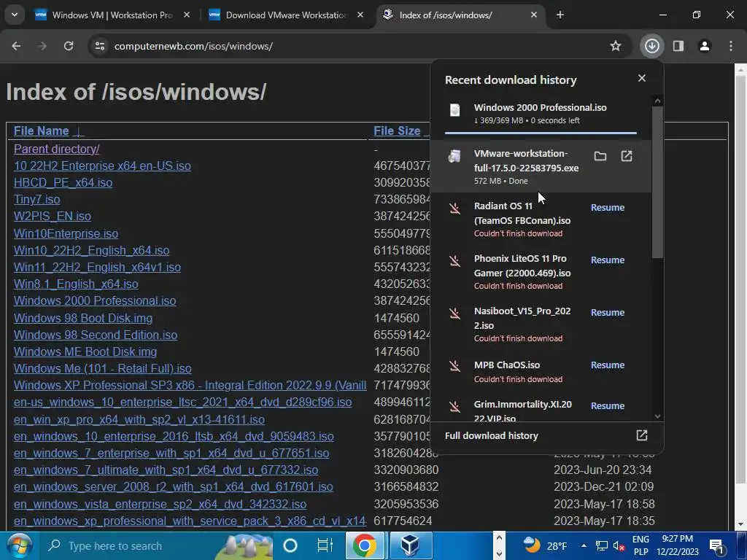Open Task View on taskbar
This screenshot has height=560, width=747.
pos(325,545)
